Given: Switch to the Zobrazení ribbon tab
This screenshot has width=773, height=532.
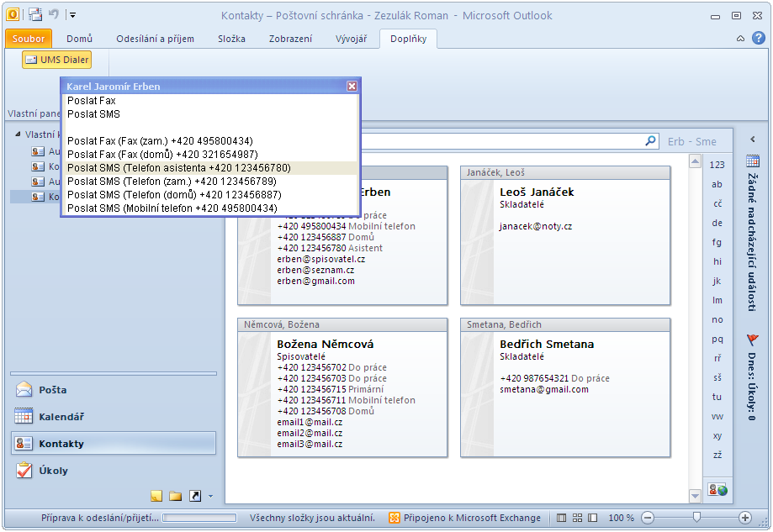Looking at the screenshot, I should point(290,39).
